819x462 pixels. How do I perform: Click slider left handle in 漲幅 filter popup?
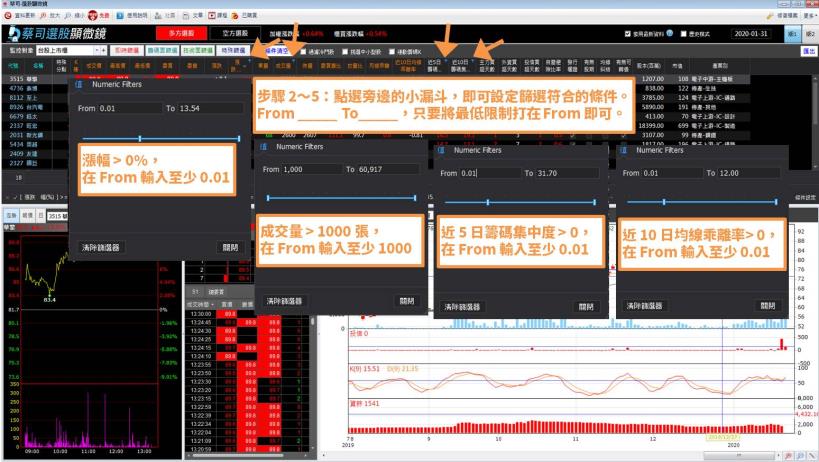click(139, 138)
